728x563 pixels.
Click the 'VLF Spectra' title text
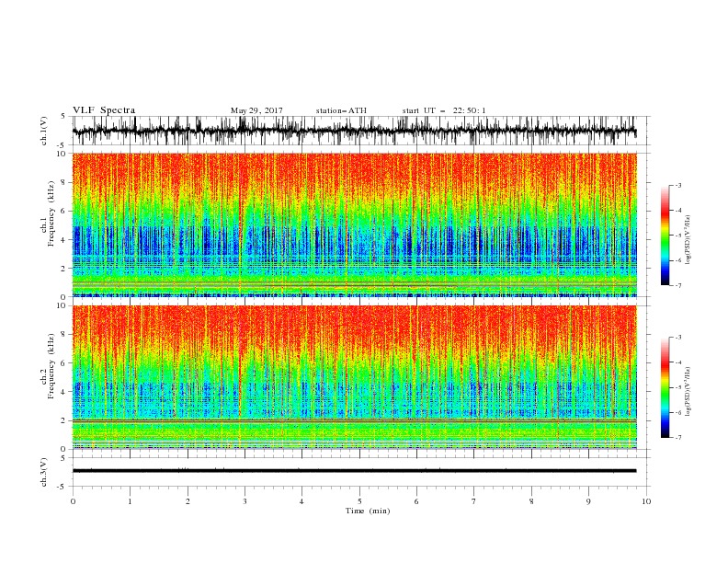pos(104,110)
